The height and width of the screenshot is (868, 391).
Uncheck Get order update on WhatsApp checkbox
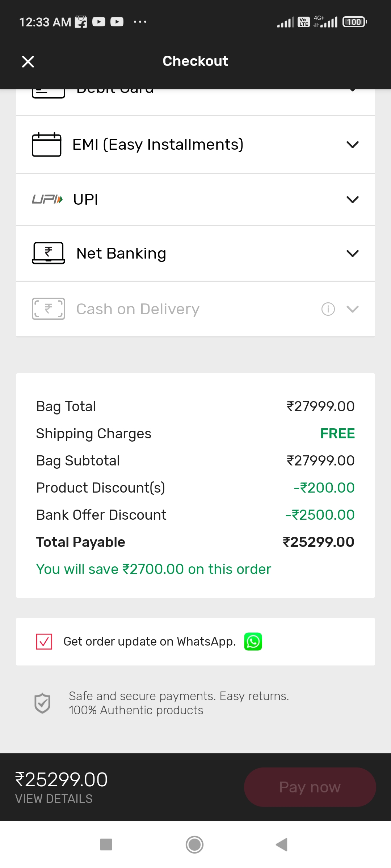(x=44, y=642)
